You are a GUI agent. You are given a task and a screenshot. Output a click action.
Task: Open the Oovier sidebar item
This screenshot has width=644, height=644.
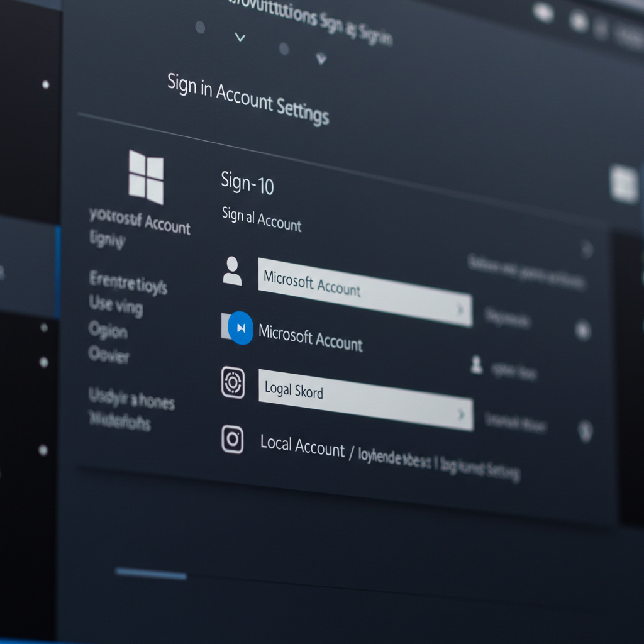coord(109,354)
